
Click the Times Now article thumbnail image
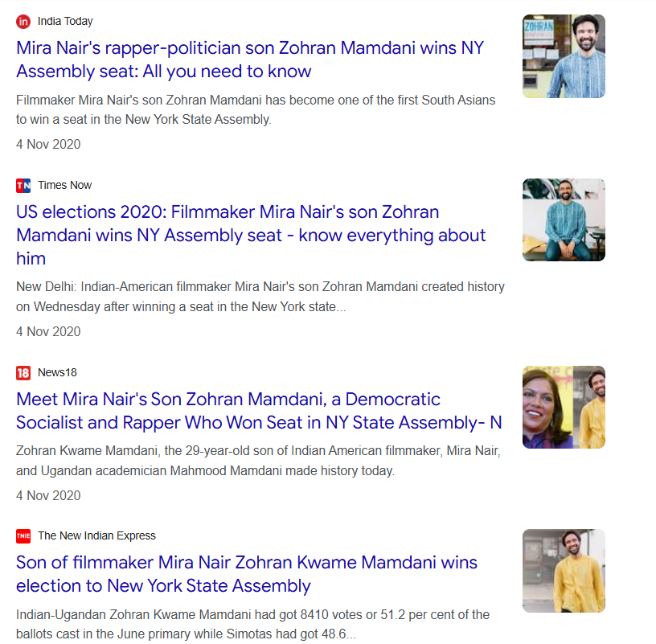(564, 219)
